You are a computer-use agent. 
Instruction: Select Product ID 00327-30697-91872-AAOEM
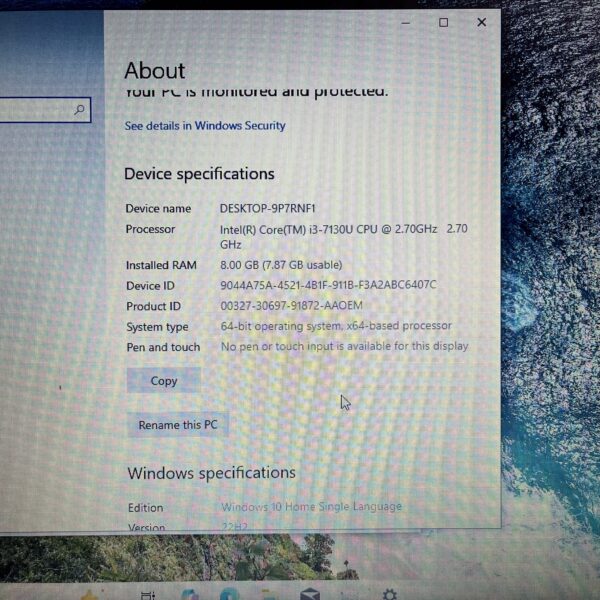point(291,306)
